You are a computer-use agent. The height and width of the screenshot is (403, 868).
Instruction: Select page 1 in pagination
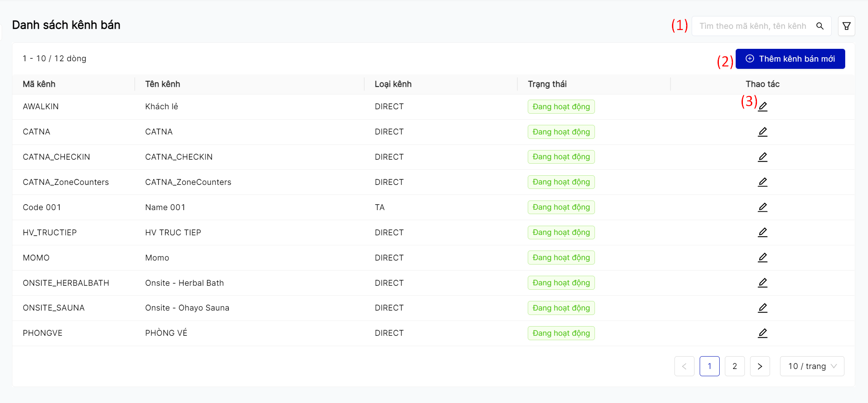(709, 366)
